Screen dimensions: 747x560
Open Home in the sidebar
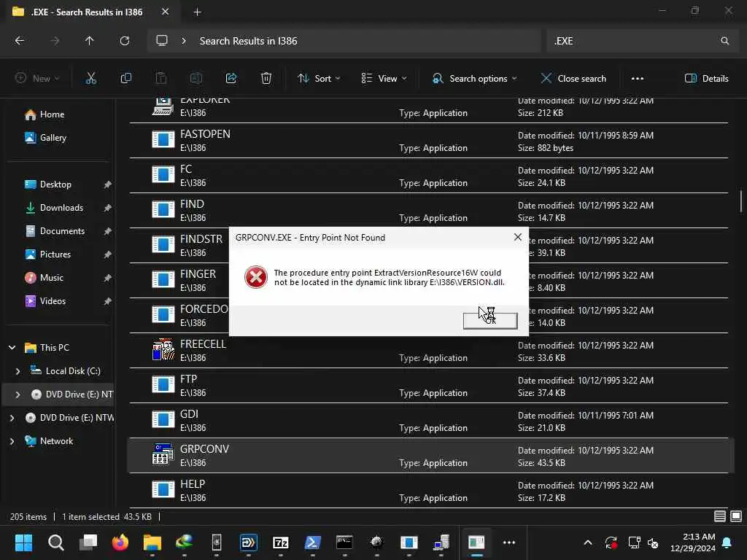pos(52,114)
